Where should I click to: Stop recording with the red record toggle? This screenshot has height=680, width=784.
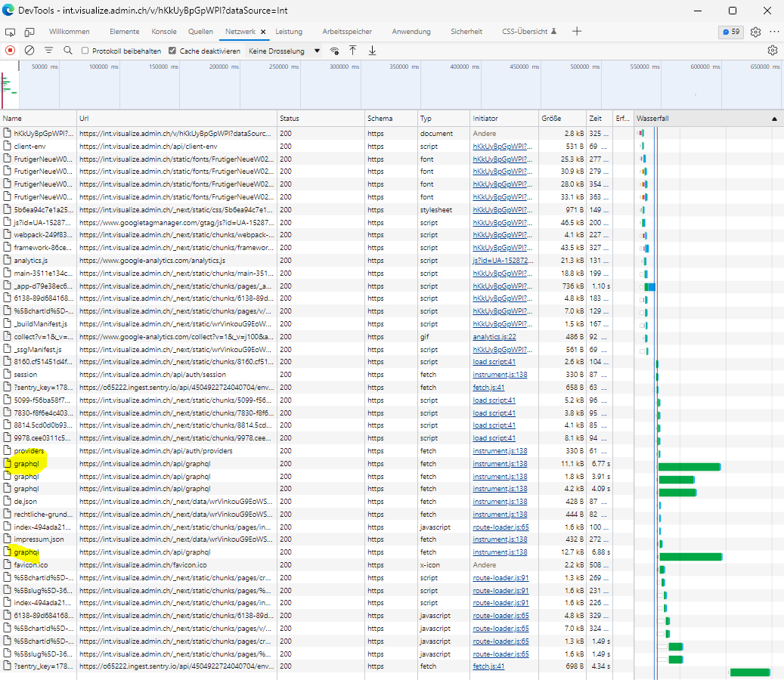pyautogui.click(x=9, y=51)
